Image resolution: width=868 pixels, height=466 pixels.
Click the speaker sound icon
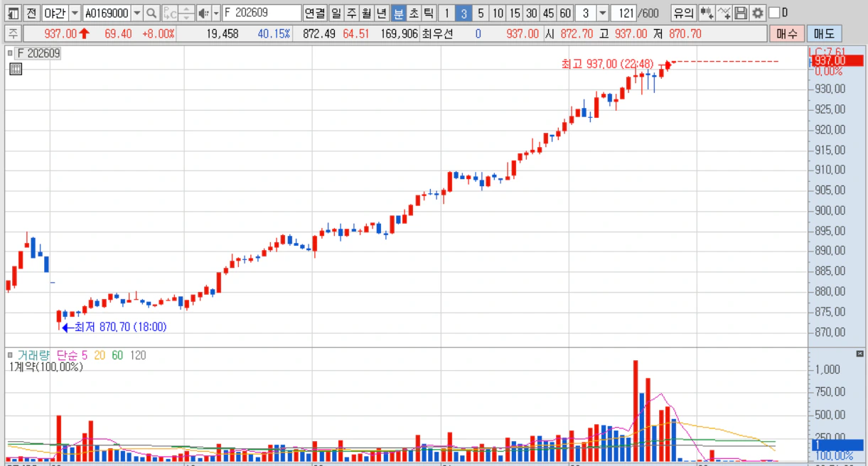tap(203, 13)
